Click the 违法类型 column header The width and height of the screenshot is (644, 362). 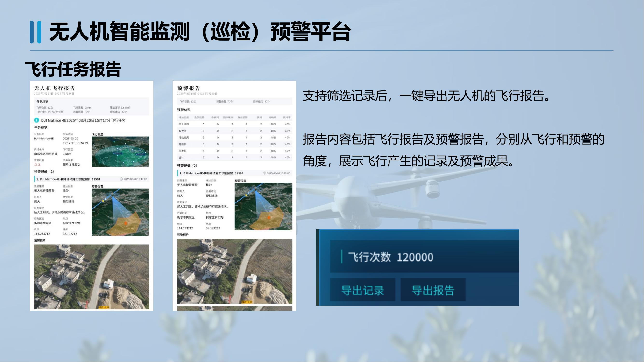[184, 118]
